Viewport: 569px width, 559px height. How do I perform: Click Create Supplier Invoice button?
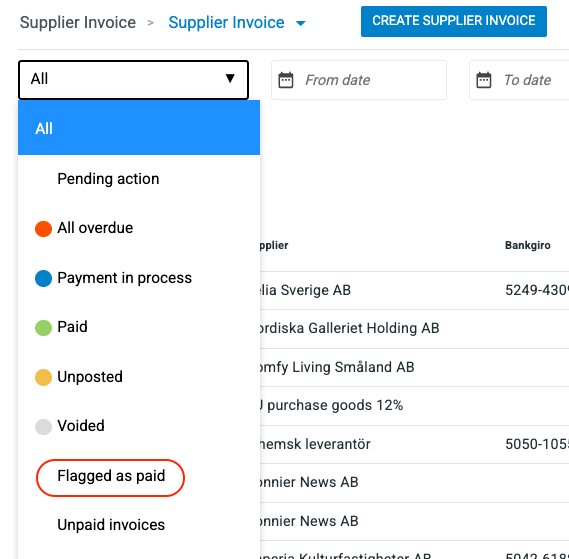pos(454,21)
